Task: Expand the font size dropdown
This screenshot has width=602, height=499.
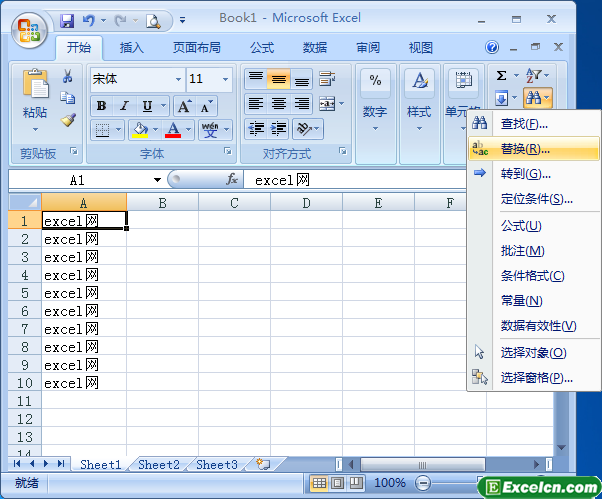Action: coord(225,79)
